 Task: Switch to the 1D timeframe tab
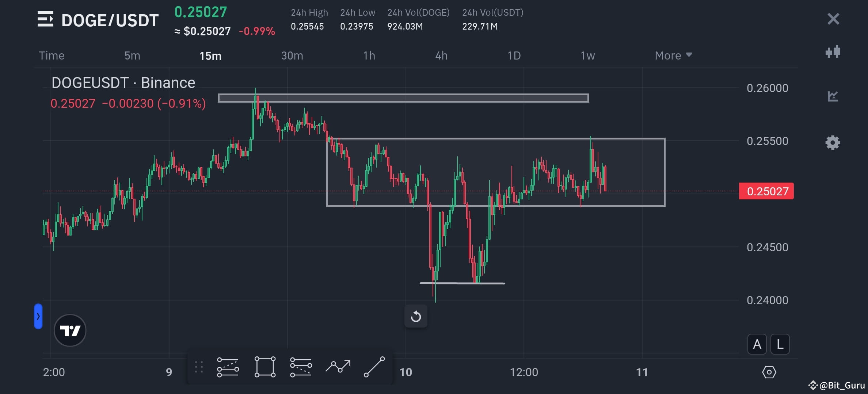[x=514, y=55]
